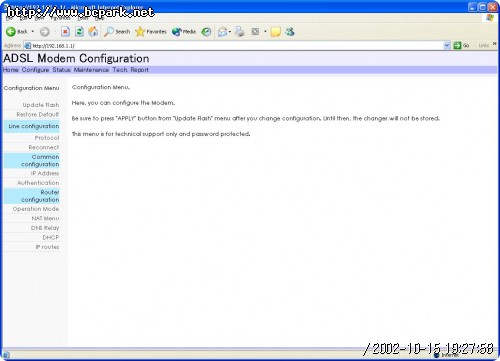The height and width of the screenshot is (361, 500).
Task: Click the 'technical support only' notice text
Action: (x=161, y=134)
